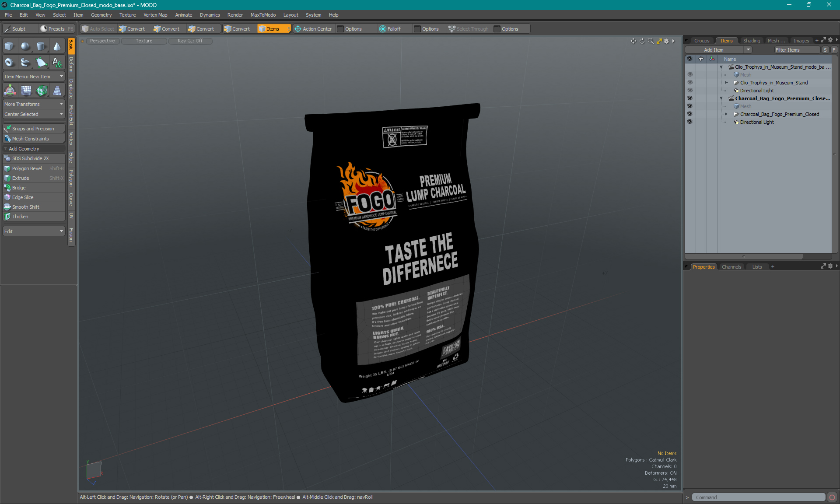Toggle the S filter button
This screenshot has height=504, width=840.
[x=826, y=50]
